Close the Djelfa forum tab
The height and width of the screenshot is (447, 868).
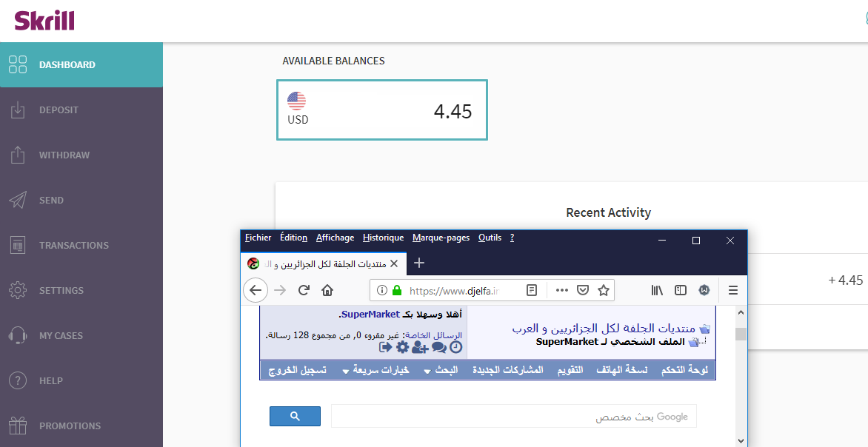point(394,263)
